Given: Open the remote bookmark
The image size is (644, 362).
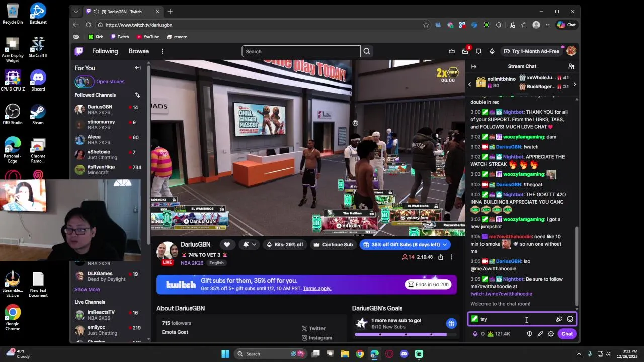Looking at the screenshot, I should [x=177, y=37].
